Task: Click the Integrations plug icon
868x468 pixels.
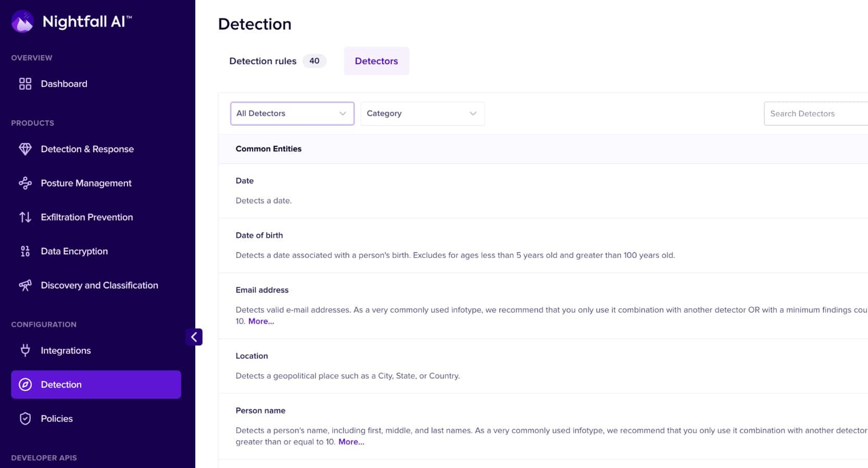Action: tap(25, 350)
